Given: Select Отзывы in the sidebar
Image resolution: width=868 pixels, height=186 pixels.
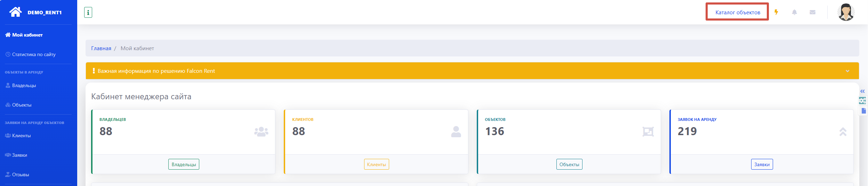Looking at the screenshot, I should pos(21,175).
